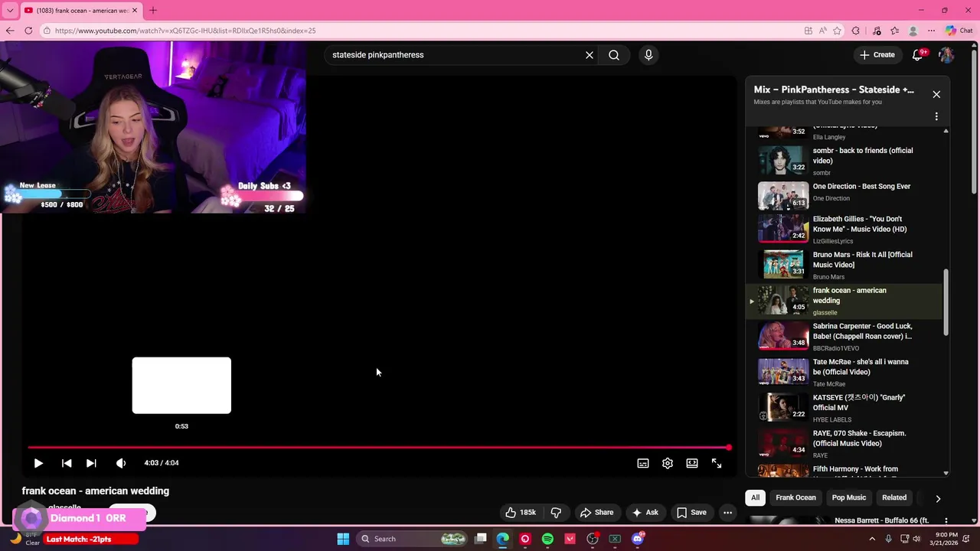Open tab actions dropdown menu
980x551 pixels.
(x=9, y=10)
